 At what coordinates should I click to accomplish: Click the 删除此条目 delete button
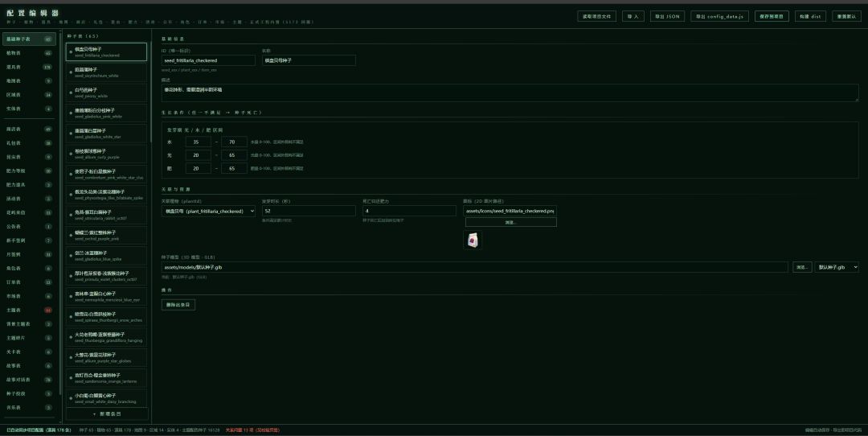[x=178, y=305]
